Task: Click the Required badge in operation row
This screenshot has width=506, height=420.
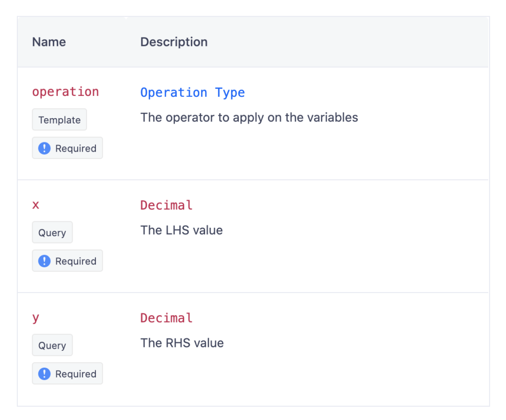Action: pos(67,148)
